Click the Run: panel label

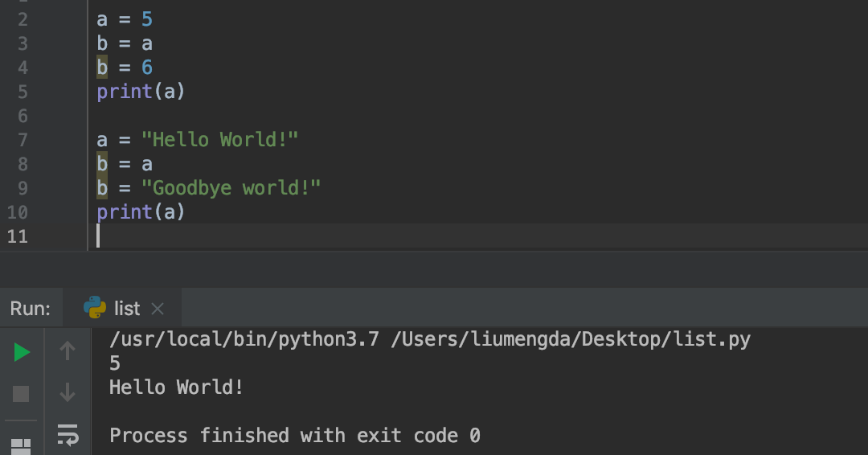coord(30,309)
